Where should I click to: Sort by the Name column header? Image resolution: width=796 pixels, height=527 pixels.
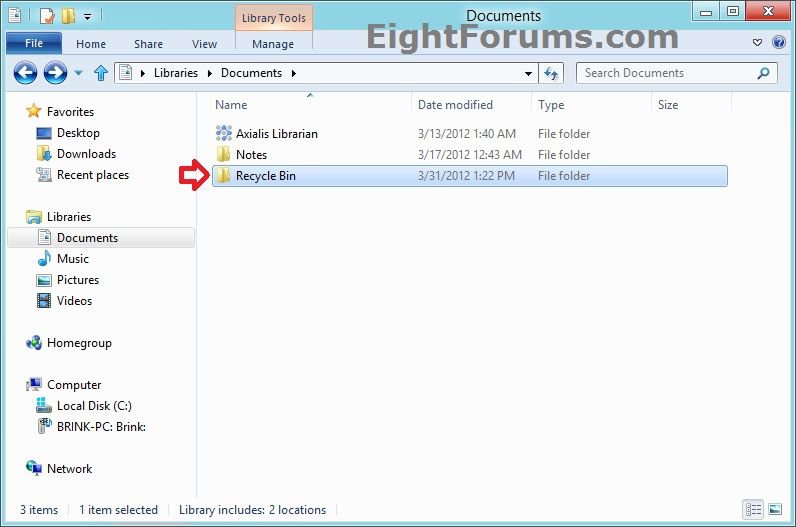pyautogui.click(x=231, y=105)
